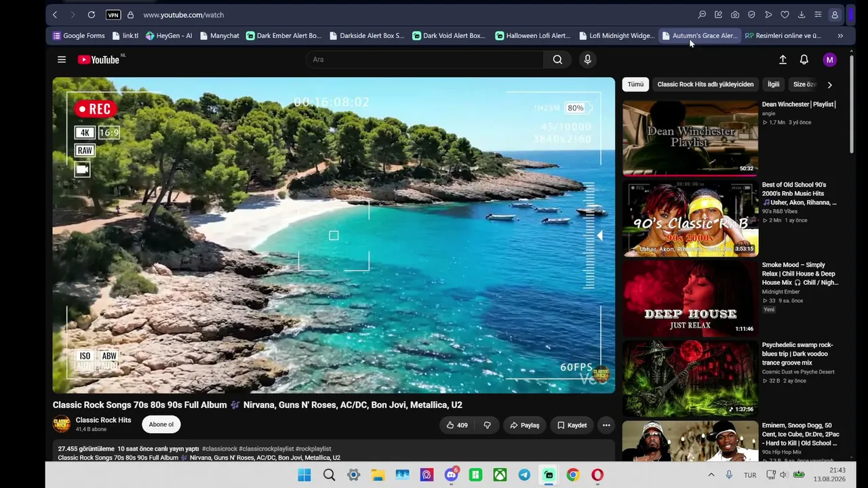868x488 pixels.
Task: Open YouTube notifications bell
Action: click(x=804, y=60)
